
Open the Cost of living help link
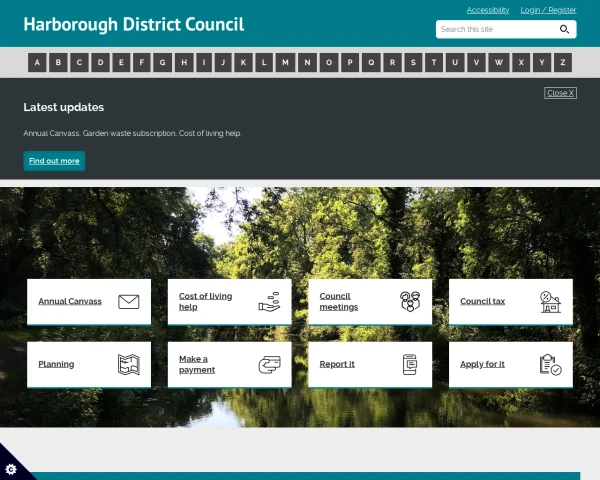(205, 302)
